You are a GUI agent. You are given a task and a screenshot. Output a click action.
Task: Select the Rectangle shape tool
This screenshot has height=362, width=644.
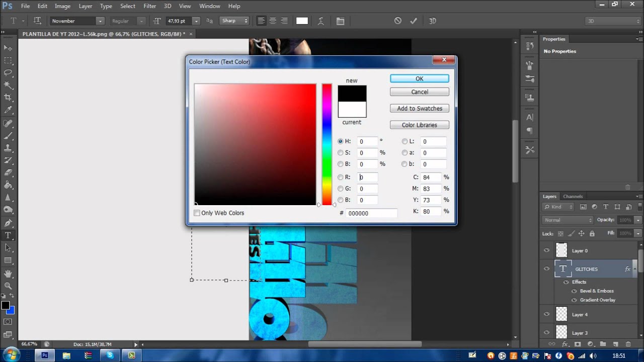point(8,260)
